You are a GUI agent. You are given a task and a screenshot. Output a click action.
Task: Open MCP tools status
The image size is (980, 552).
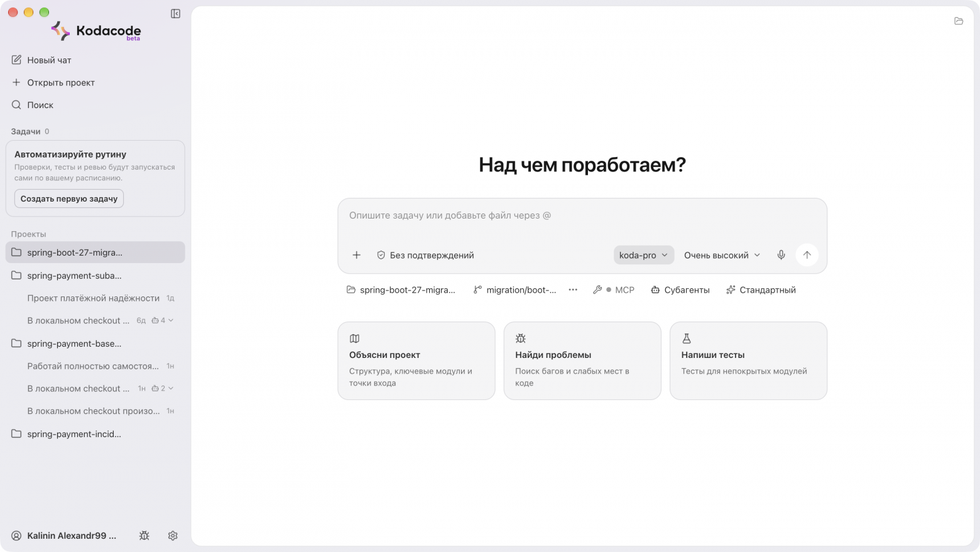pos(614,290)
